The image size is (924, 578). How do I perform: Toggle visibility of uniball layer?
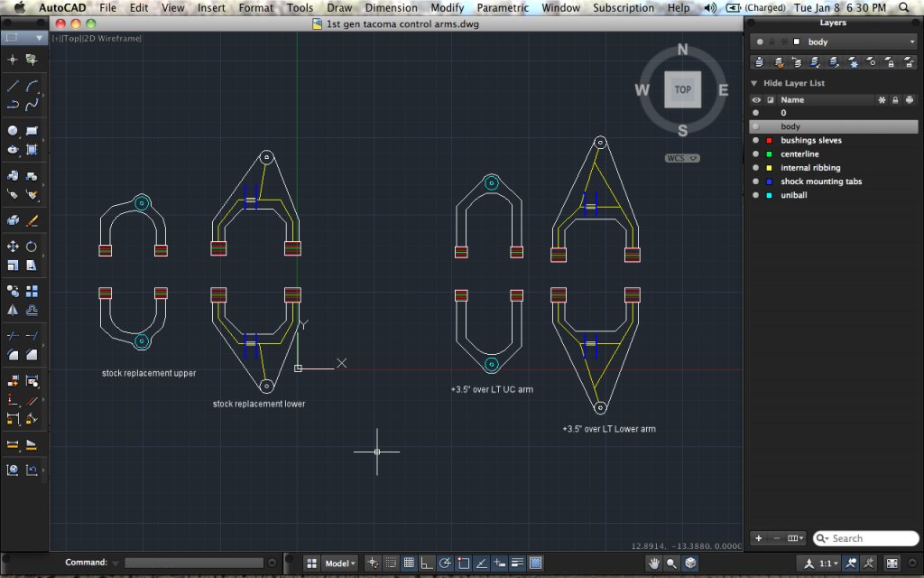(x=756, y=195)
